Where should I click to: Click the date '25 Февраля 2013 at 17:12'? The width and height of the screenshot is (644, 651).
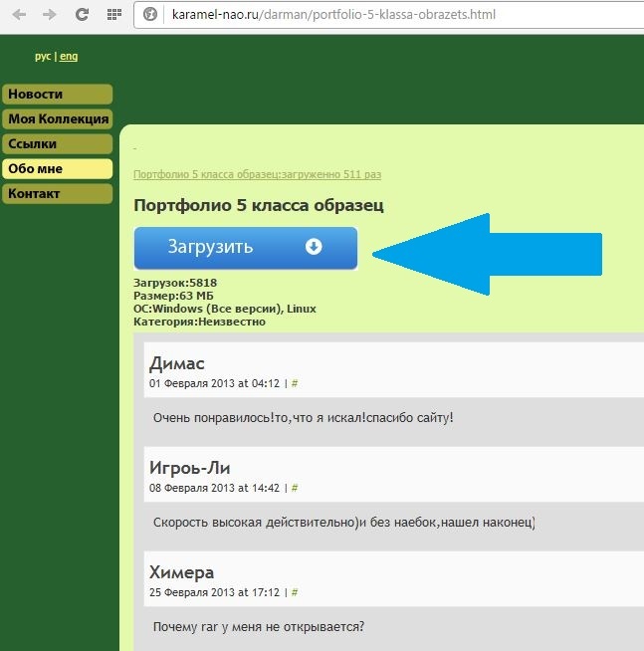tap(215, 592)
